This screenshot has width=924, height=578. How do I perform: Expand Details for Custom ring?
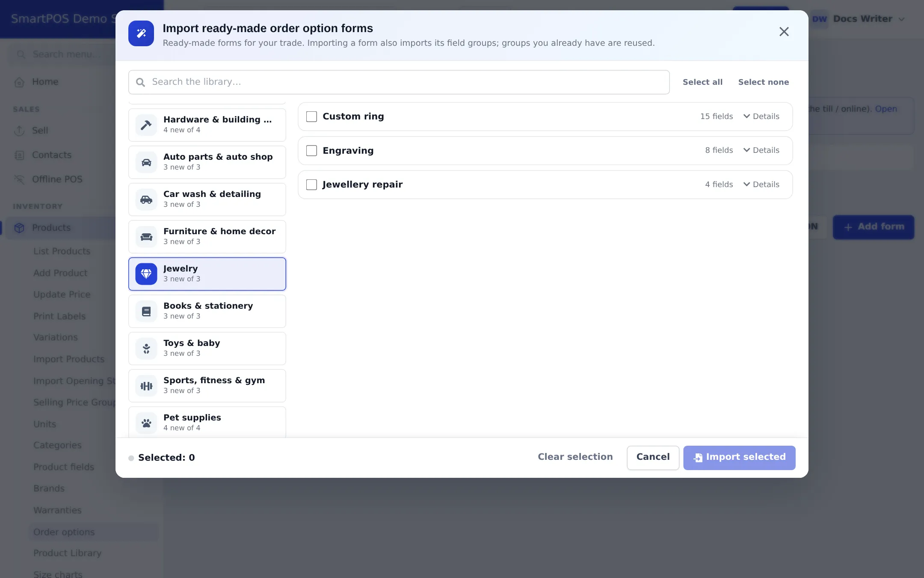tap(761, 116)
